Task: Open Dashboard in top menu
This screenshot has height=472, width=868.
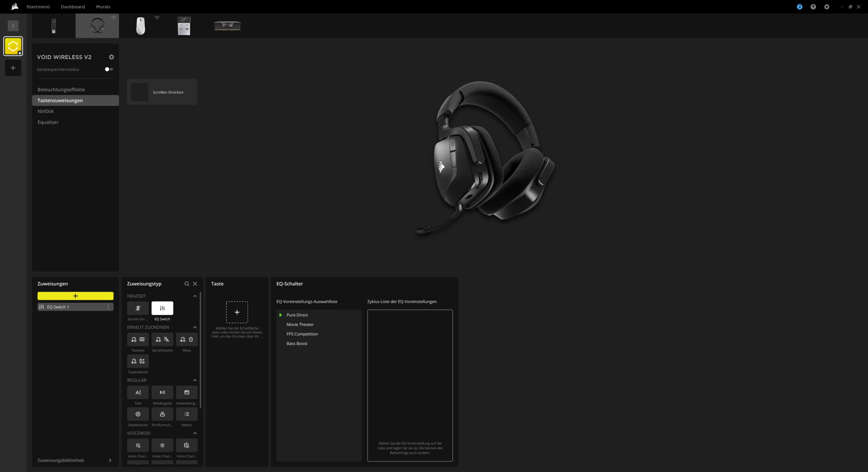Action: coord(72,7)
